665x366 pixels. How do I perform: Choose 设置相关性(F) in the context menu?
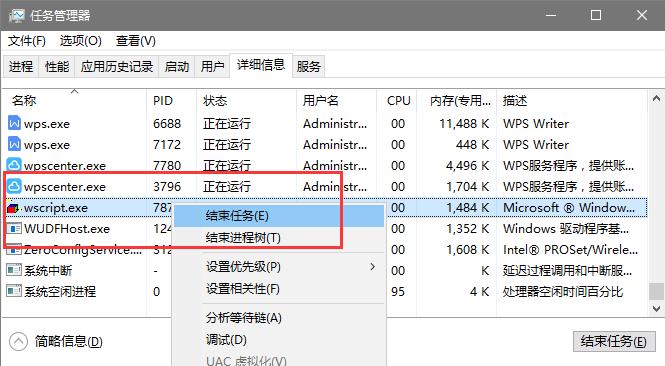point(279,289)
